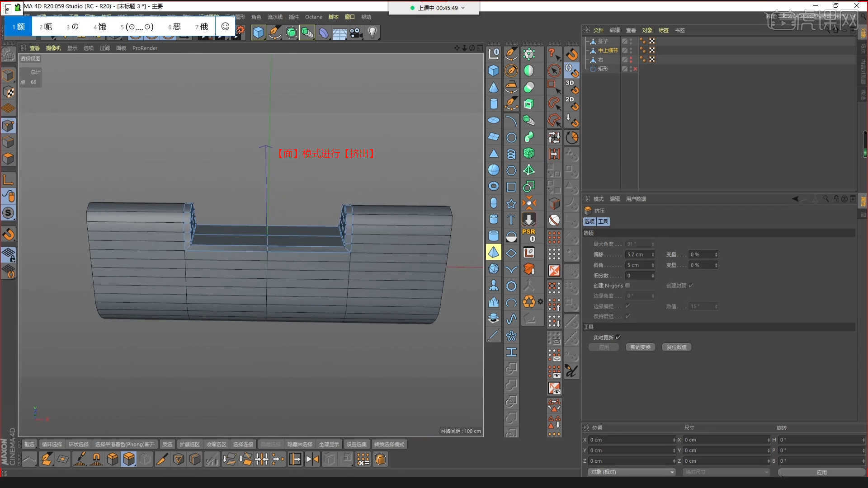
Task: Open the viewport 摄像机 menu
Action: pos(53,48)
